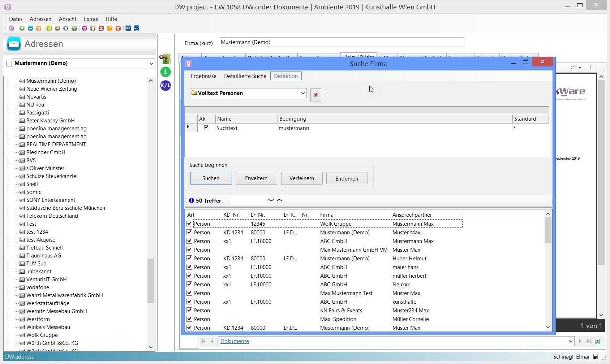
Task: Open the Extras menu
Action: tap(91, 19)
